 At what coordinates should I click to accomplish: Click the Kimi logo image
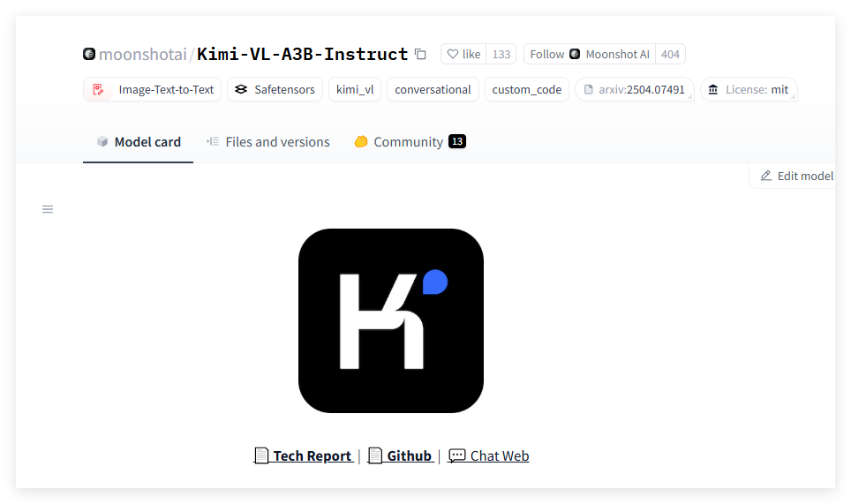[391, 320]
